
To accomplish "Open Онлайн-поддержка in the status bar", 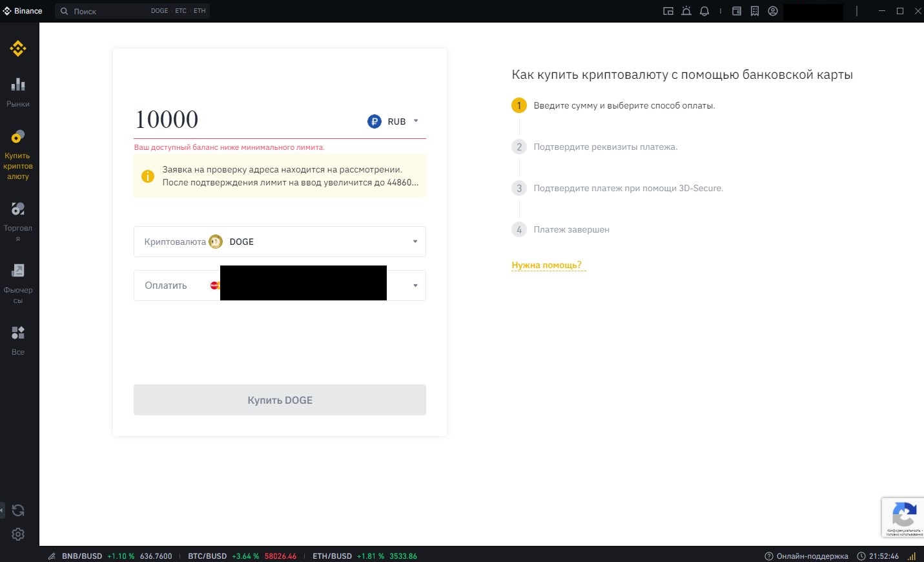I will [x=806, y=556].
